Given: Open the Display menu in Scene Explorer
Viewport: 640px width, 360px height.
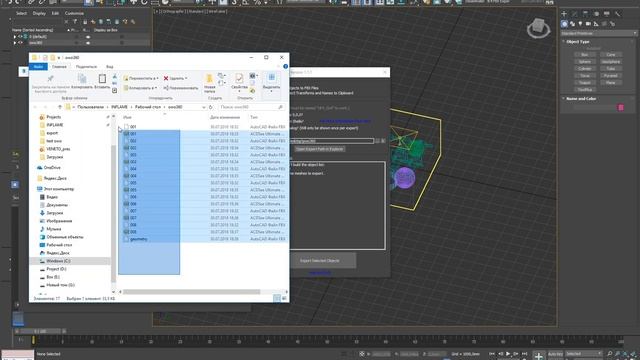Looking at the screenshot, I should tap(39, 13).
